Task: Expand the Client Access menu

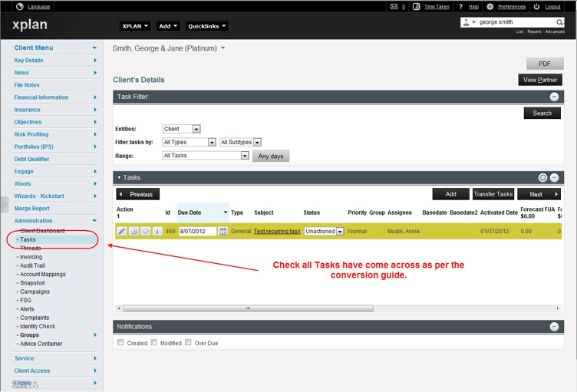Action: point(95,371)
